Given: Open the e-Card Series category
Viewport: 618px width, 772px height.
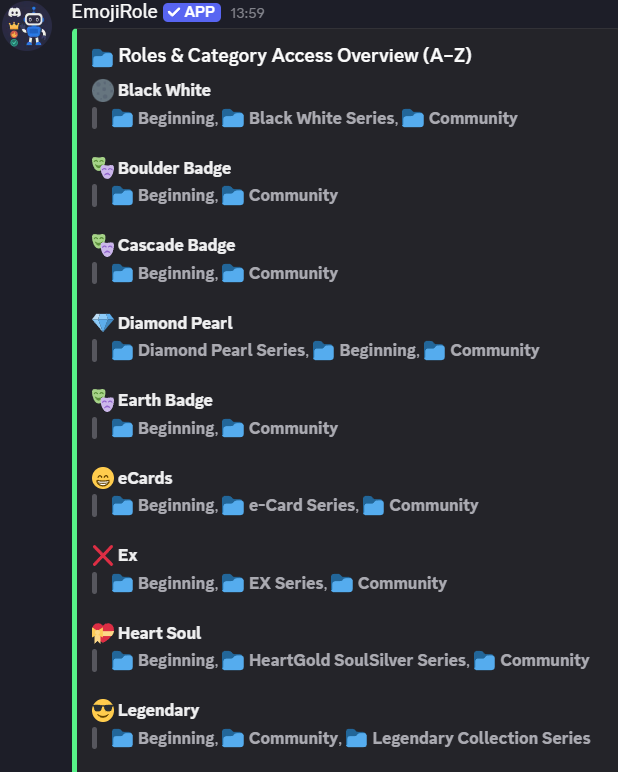Looking at the screenshot, I should tap(302, 505).
